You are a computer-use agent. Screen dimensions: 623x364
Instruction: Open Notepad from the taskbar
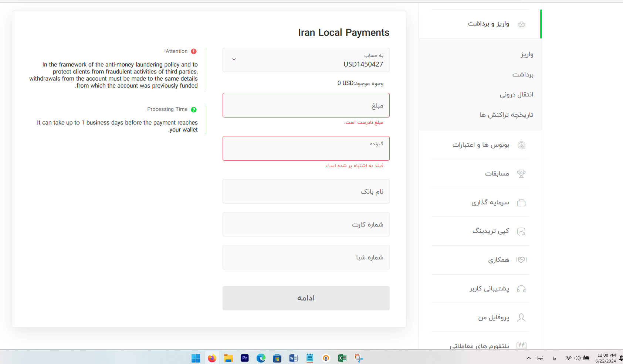(309, 358)
